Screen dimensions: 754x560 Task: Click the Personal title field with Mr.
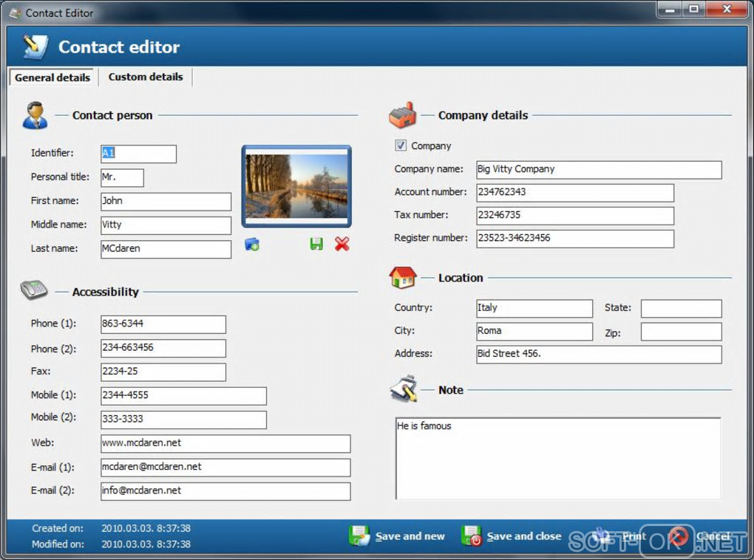click(x=122, y=177)
